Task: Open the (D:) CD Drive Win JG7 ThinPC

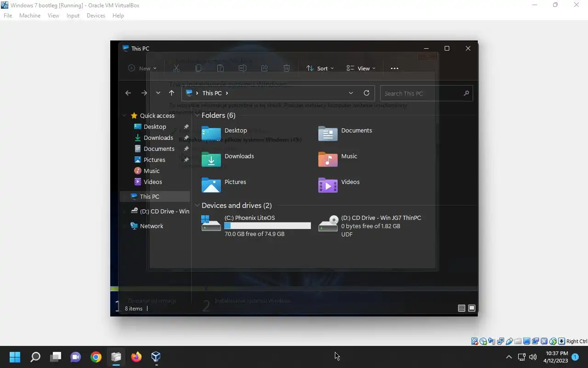Action: pyautogui.click(x=370, y=225)
